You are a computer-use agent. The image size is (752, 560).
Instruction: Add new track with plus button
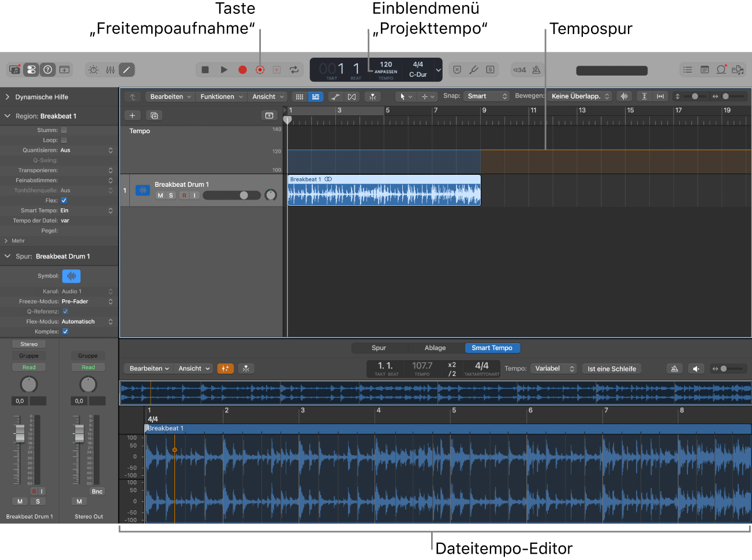(x=132, y=115)
